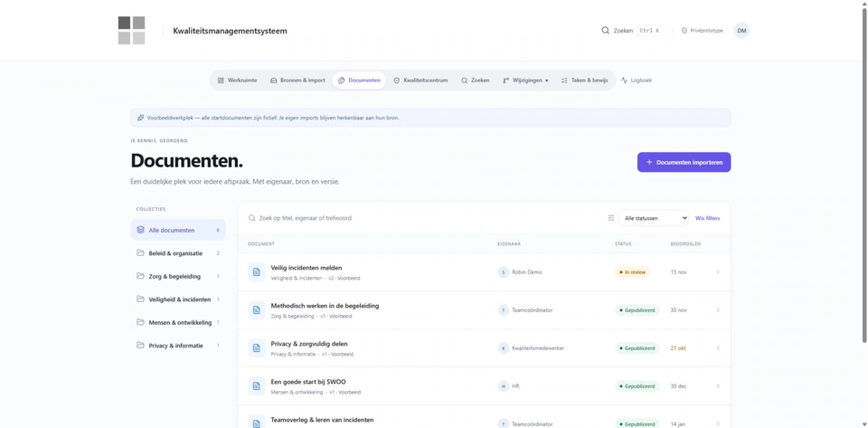The image size is (868, 428).
Task: Click document icon for Privacy & zorgvuldig delen
Action: pos(256,348)
